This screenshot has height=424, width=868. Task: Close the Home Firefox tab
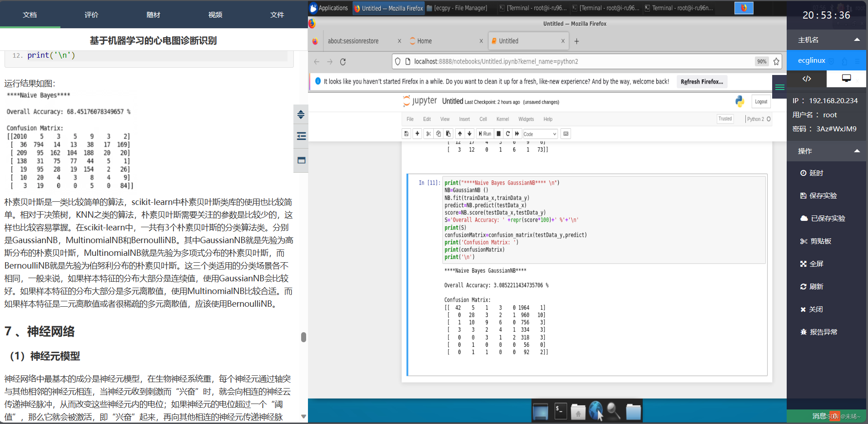coord(481,41)
